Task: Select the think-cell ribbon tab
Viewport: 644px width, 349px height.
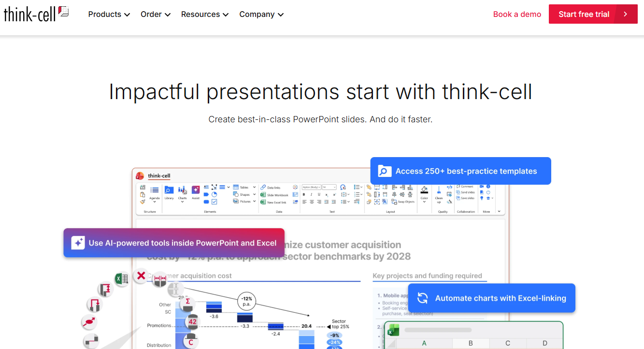Action: point(159,176)
